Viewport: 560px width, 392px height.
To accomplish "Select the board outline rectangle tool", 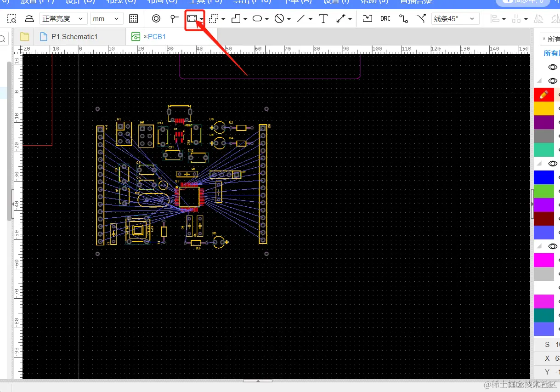I will click(192, 19).
